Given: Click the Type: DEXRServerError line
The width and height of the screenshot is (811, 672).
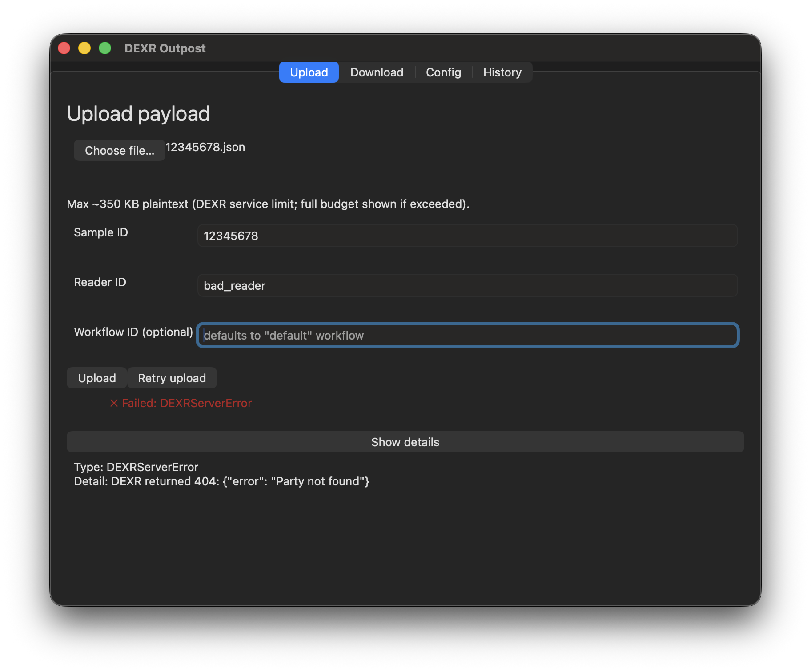Looking at the screenshot, I should coord(136,467).
